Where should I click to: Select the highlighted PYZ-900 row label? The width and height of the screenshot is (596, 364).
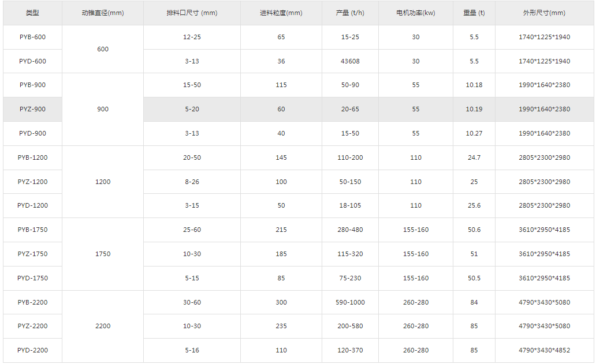point(32,109)
